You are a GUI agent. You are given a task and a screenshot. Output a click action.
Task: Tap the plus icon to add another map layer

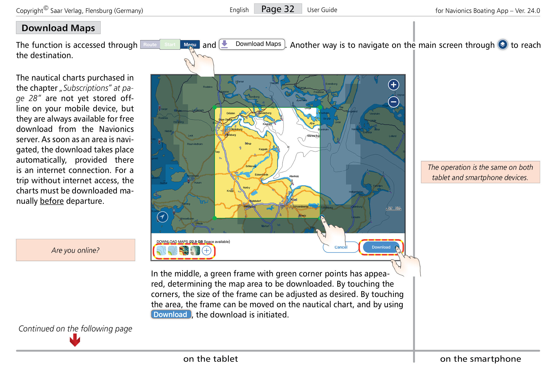207,251
